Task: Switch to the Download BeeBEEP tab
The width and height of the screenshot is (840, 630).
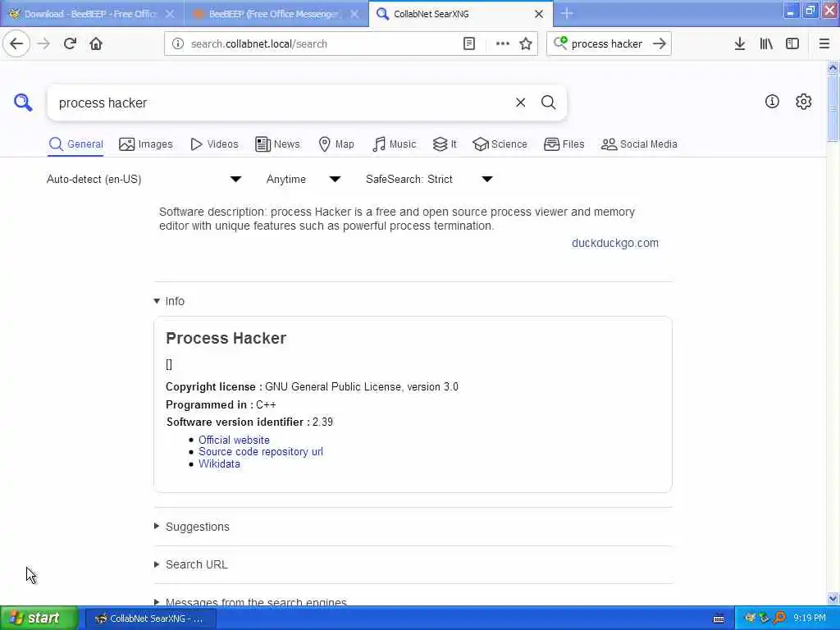Action: 91,14
